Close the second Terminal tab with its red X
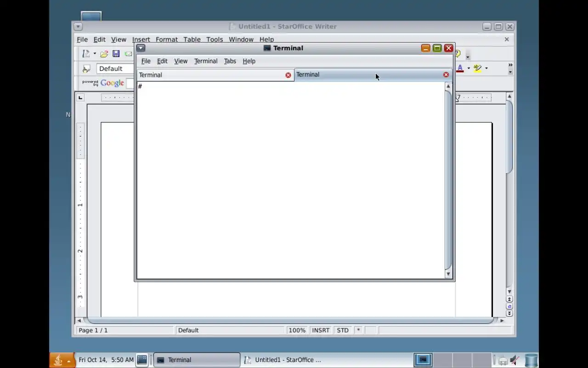588x368 pixels. pos(446,75)
